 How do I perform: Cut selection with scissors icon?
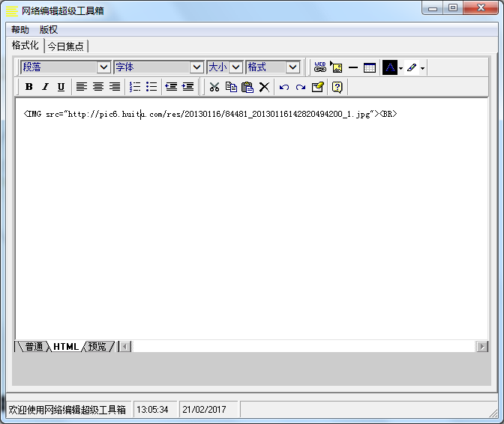pyautogui.click(x=214, y=87)
